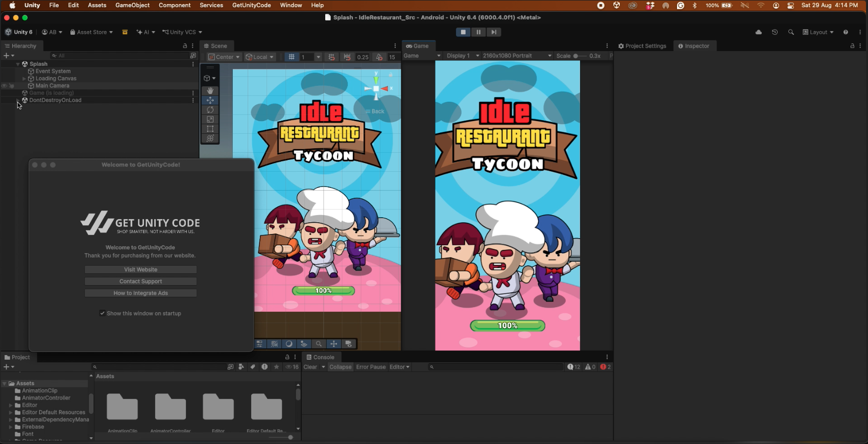Open the GameObject menu

click(133, 5)
